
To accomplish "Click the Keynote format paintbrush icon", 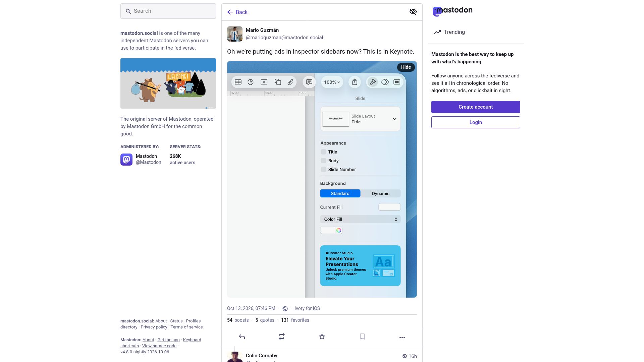I will 372,82.
